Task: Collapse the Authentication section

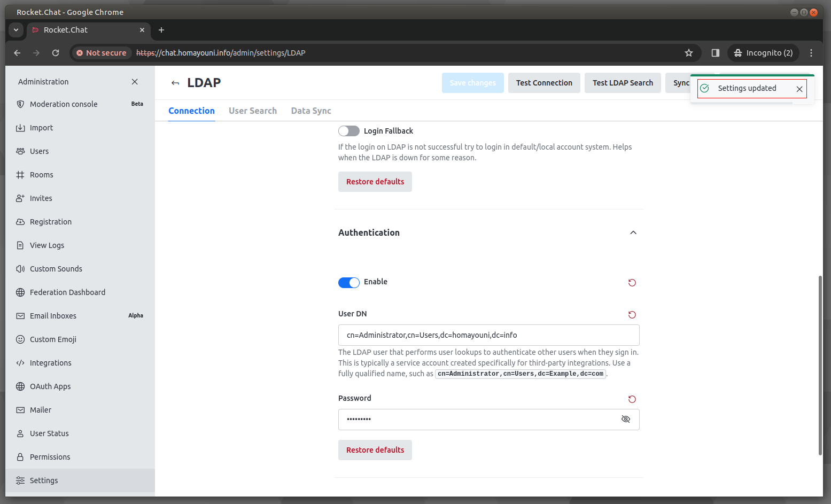Action: (633, 232)
